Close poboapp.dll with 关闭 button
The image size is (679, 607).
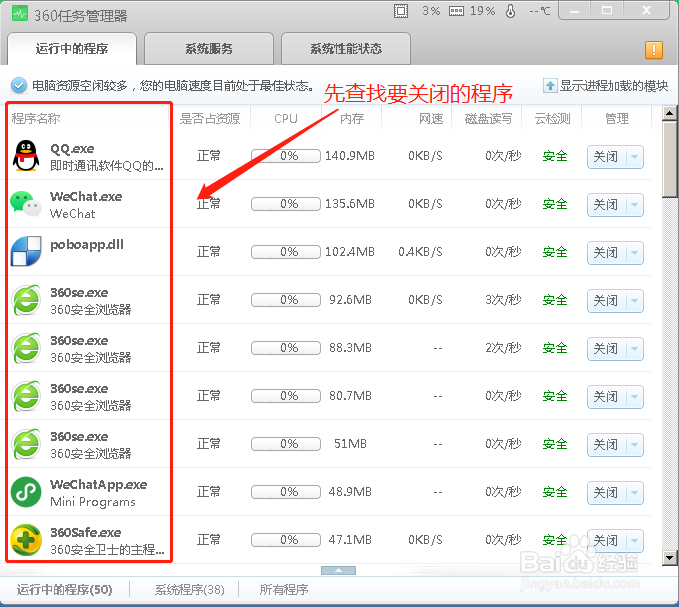coord(607,252)
